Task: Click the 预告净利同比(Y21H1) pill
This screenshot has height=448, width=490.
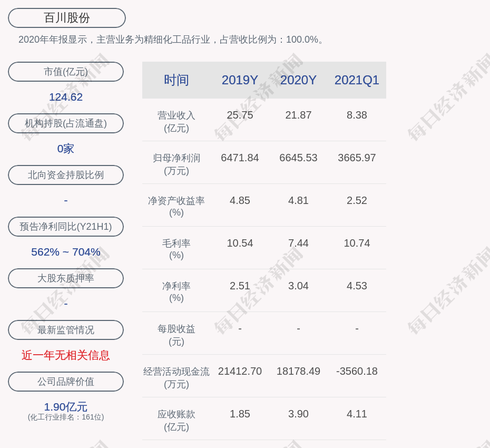Action: [66, 227]
